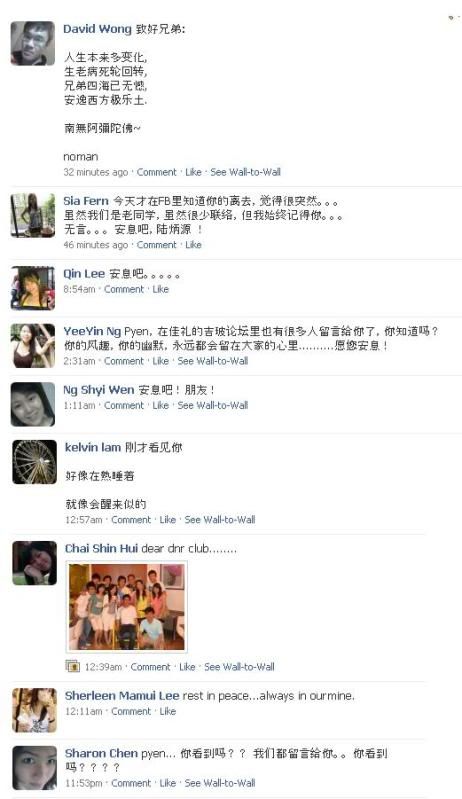Open See Wall-to-Wall on David Wong's post
The height and width of the screenshot is (799, 462).
coord(246,172)
